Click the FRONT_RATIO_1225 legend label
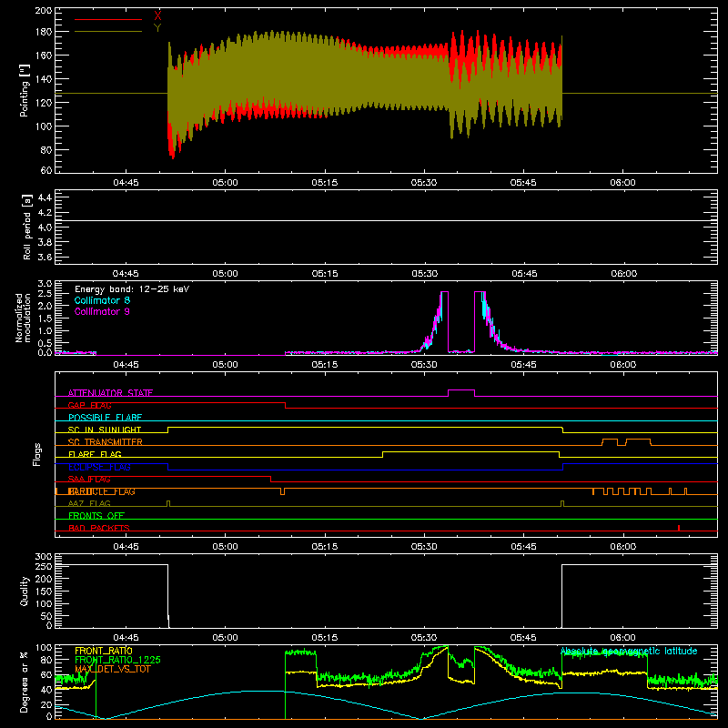Screen dimensions: 728x728 click(117, 660)
